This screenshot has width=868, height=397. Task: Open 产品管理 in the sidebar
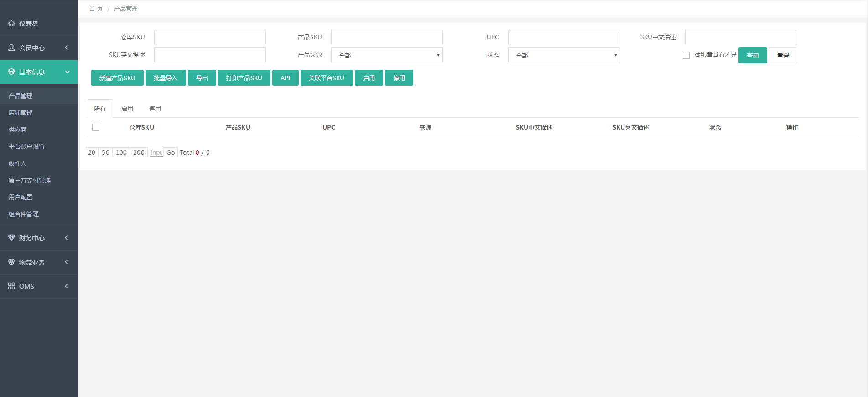tap(39, 96)
